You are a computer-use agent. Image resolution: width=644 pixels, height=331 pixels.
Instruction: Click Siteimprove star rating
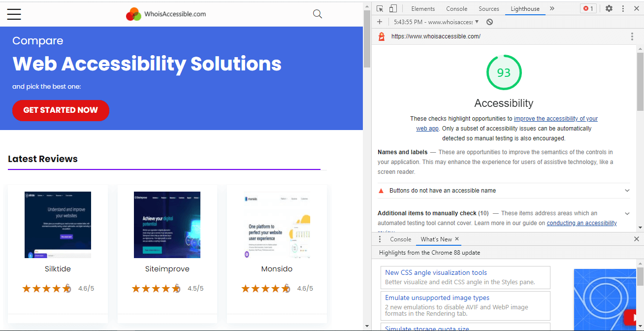[157, 288]
